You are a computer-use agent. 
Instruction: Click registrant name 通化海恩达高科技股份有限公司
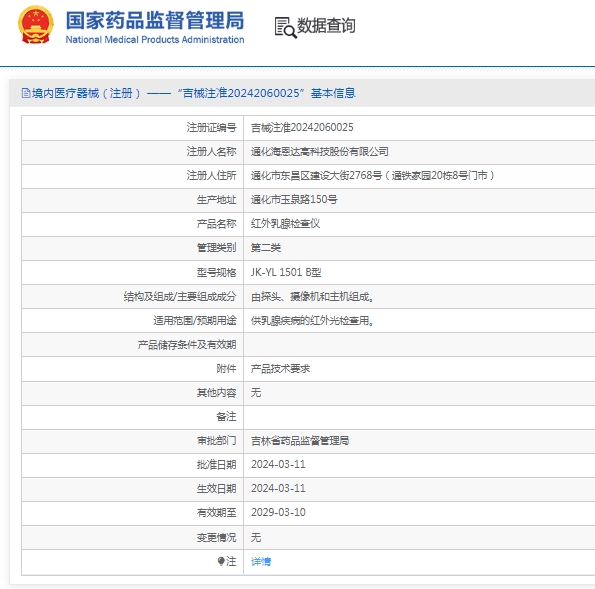[320, 152]
